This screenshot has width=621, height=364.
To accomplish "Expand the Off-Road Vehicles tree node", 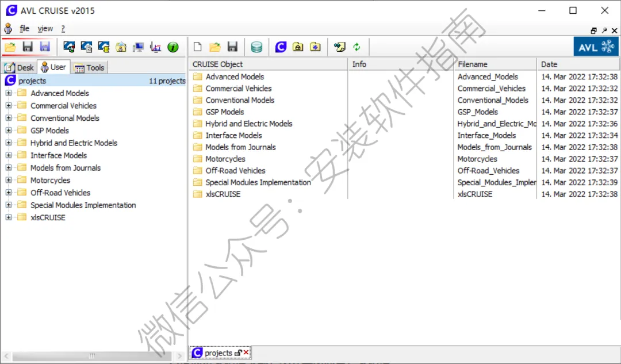I will [x=8, y=193].
